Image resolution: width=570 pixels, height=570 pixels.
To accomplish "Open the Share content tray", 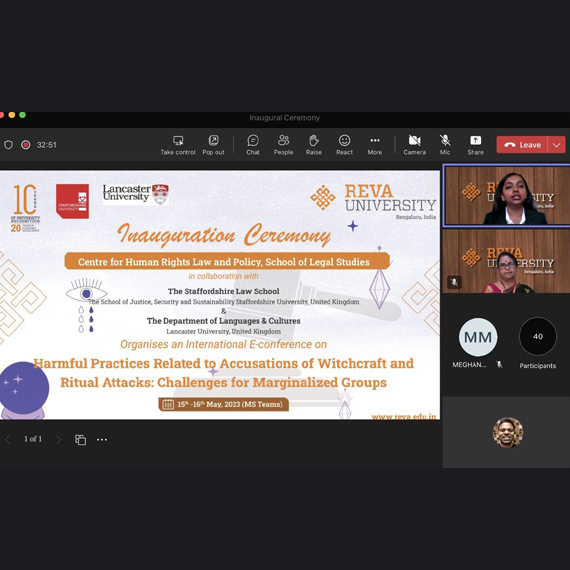I will pyautogui.click(x=475, y=145).
